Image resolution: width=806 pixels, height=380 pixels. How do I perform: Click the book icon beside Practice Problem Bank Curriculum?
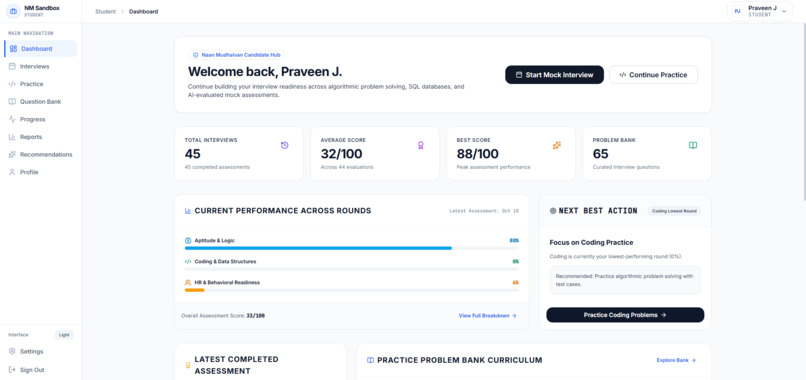pyautogui.click(x=370, y=360)
